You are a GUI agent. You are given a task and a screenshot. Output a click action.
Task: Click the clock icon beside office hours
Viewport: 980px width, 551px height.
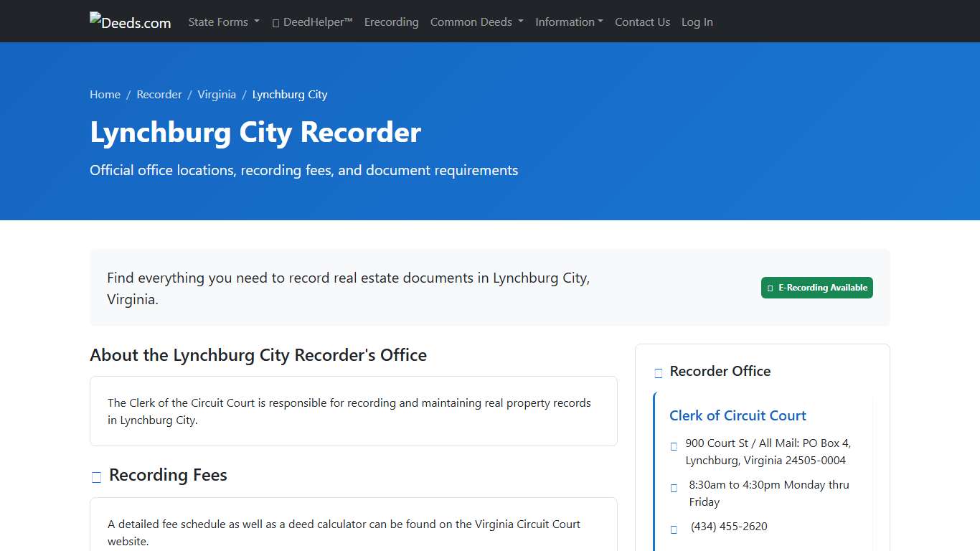tap(673, 487)
